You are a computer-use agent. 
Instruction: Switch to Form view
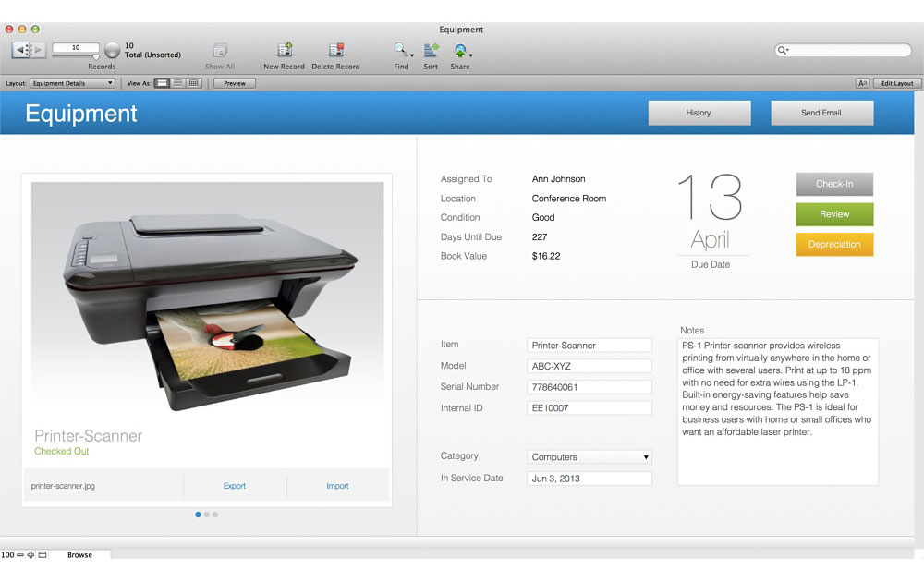click(162, 83)
